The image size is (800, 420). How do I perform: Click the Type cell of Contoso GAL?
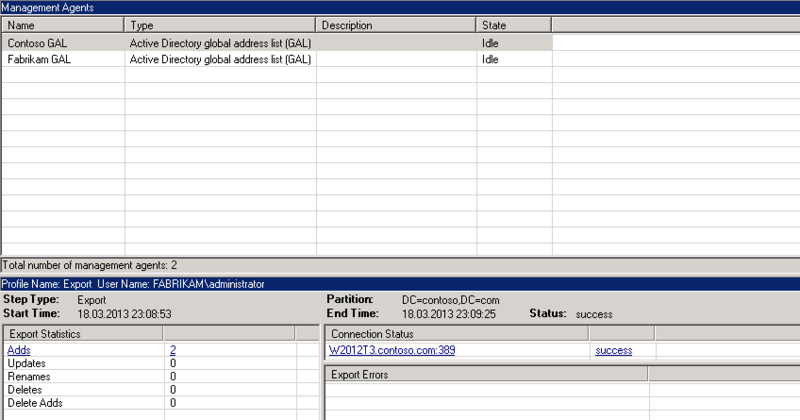[220, 43]
